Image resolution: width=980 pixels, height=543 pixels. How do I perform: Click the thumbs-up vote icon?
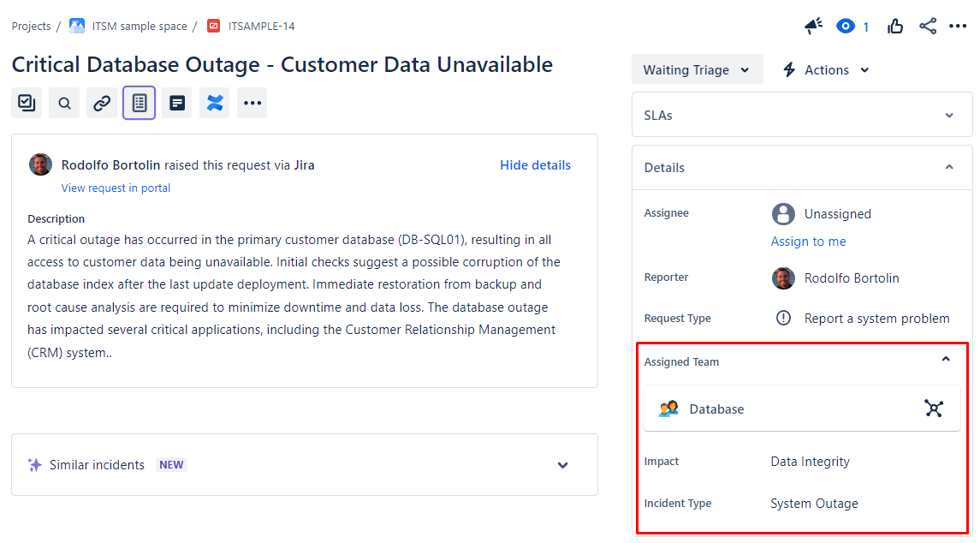pos(895,27)
